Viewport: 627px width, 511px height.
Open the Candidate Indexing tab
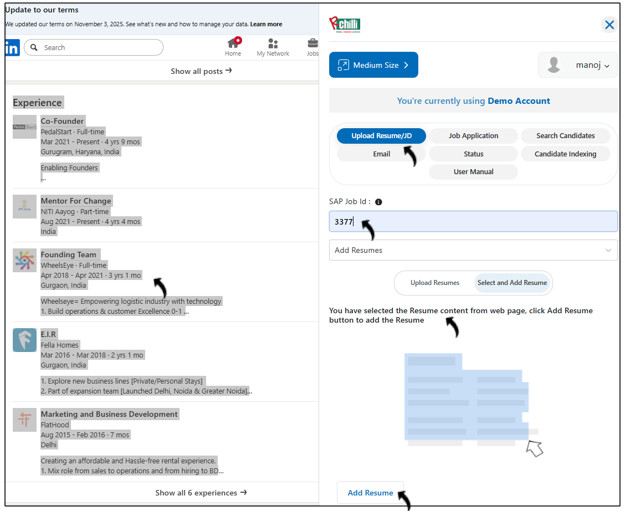[x=565, y=154]
